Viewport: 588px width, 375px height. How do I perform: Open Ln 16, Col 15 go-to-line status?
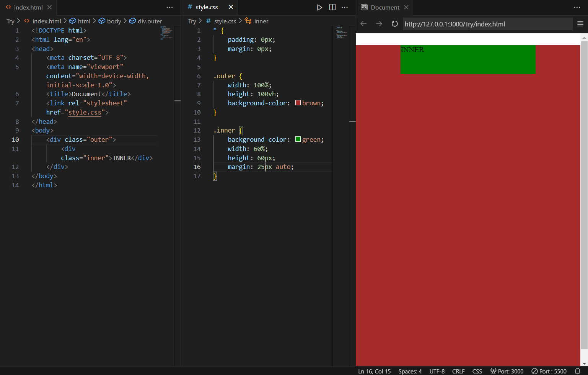click(374, 371)
